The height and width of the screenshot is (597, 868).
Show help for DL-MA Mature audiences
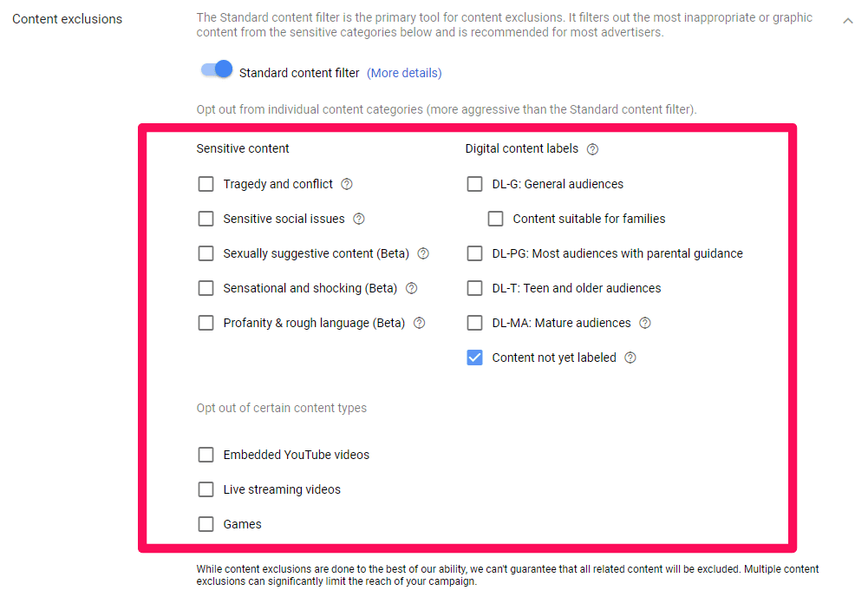[645, 323]
